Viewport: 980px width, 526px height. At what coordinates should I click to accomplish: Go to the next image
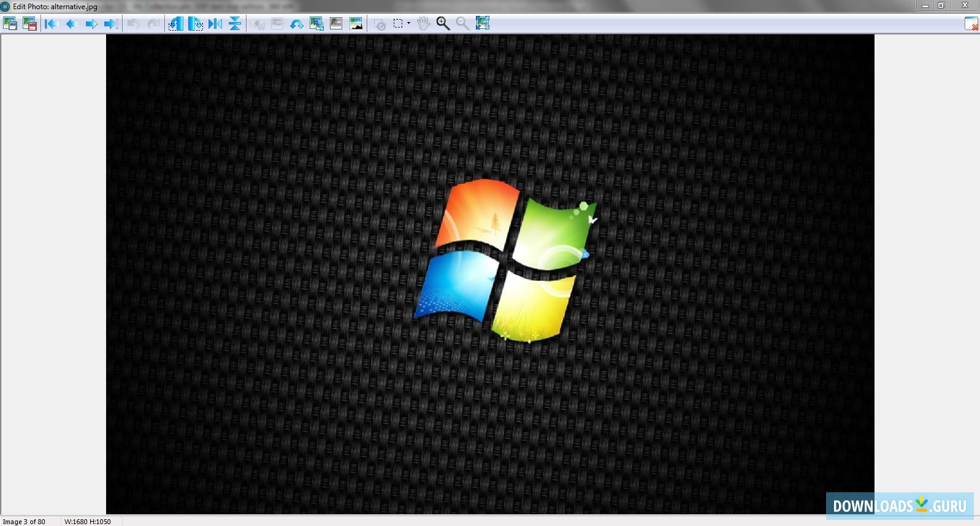[x=91, y=24]
